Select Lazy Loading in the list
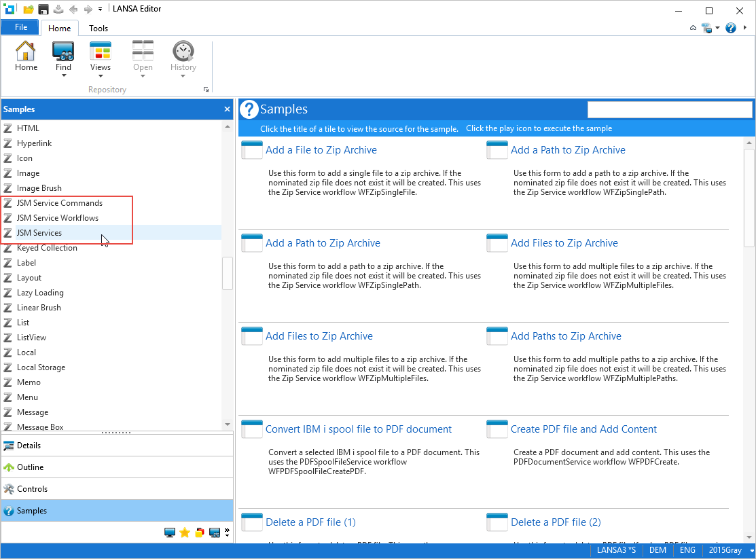This screenshot has height=559, width=756. point(41,293)
